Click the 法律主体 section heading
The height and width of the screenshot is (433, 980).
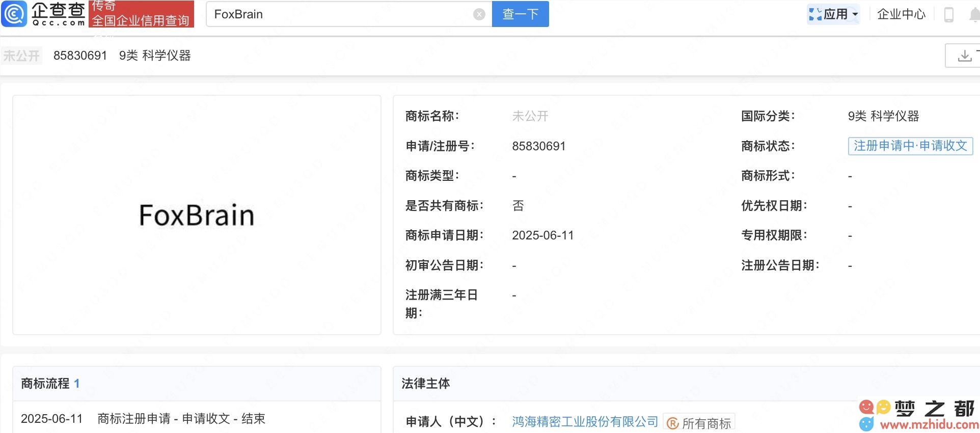click(426, 384)
